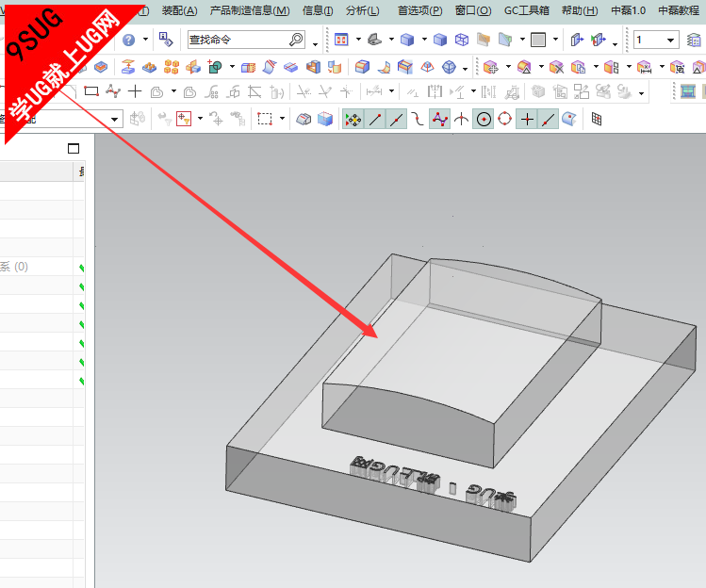Click the Rectangle selection mode icon
The image size is (706, 588).
tap(265, 119)
